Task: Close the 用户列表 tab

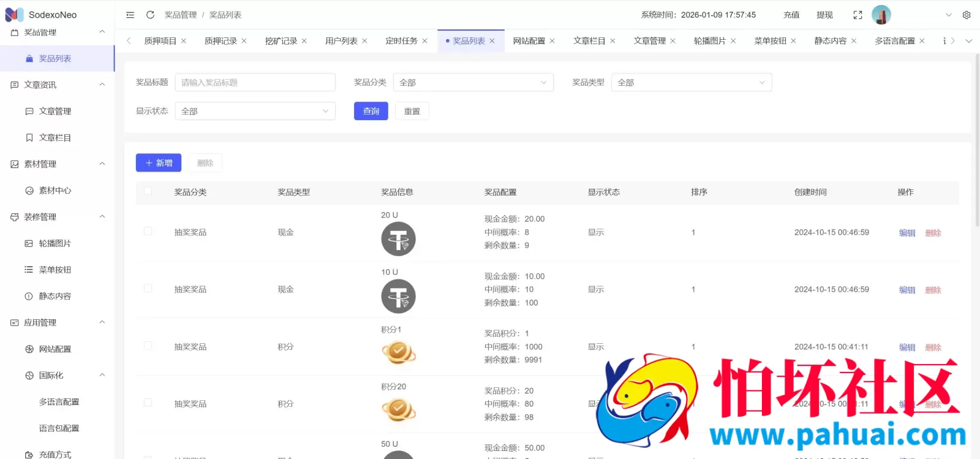Action: tap(364, 41)
